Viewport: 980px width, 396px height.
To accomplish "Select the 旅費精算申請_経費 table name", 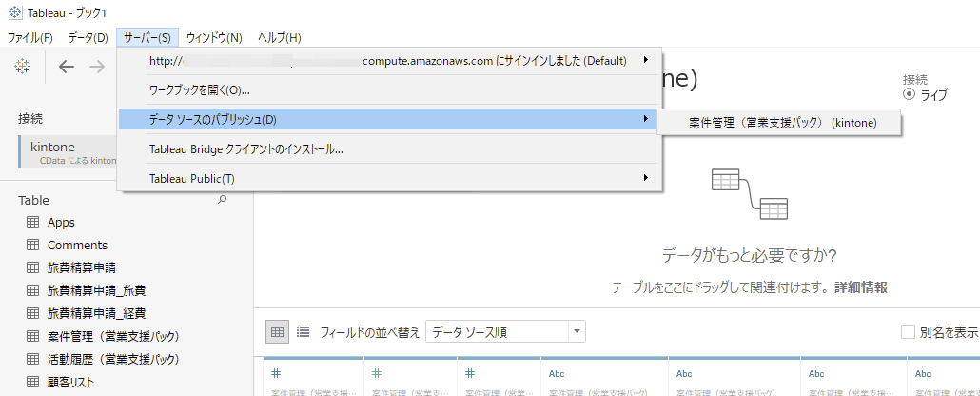I will click(x=97, y=313).
